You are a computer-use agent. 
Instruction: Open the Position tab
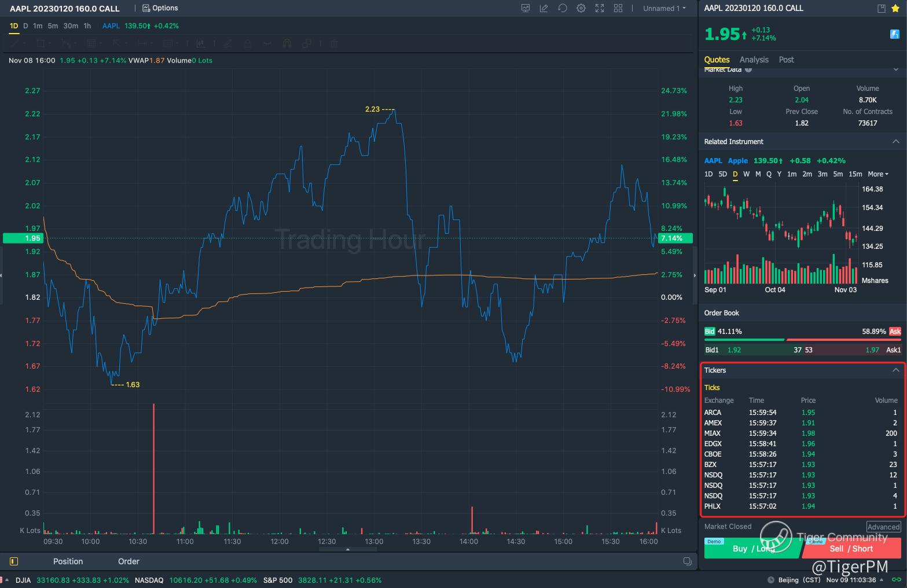[x=68, y=561]
